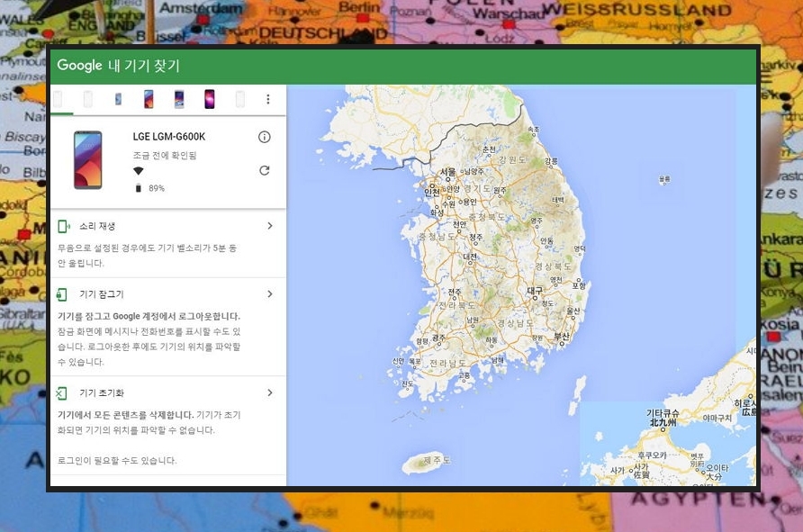Expand the 소리 재생 option chevron
The width and height of the screenshot is (803, 532).
pyautogui.click(x=270, y=226)
